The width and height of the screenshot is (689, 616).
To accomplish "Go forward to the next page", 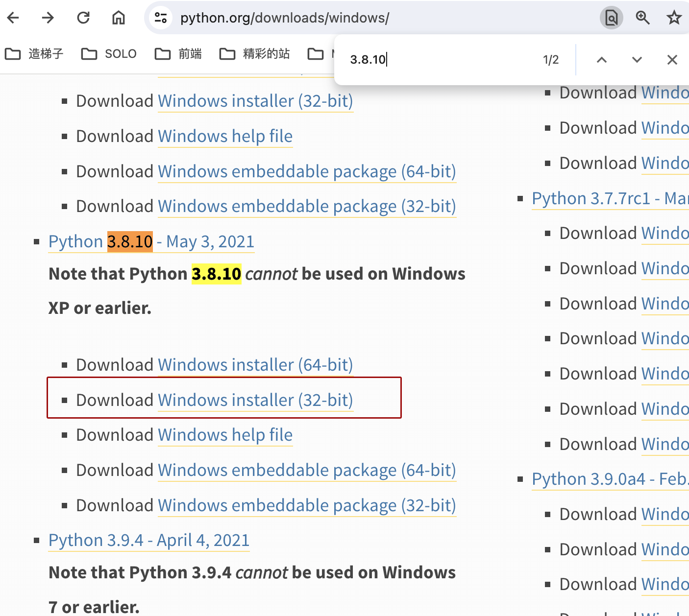I will point(48,18).
